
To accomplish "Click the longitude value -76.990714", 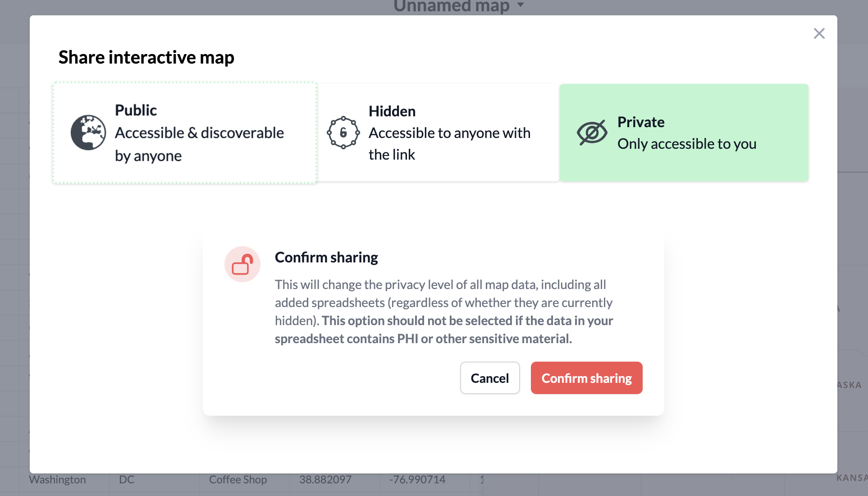I will [x=419, y=479].
